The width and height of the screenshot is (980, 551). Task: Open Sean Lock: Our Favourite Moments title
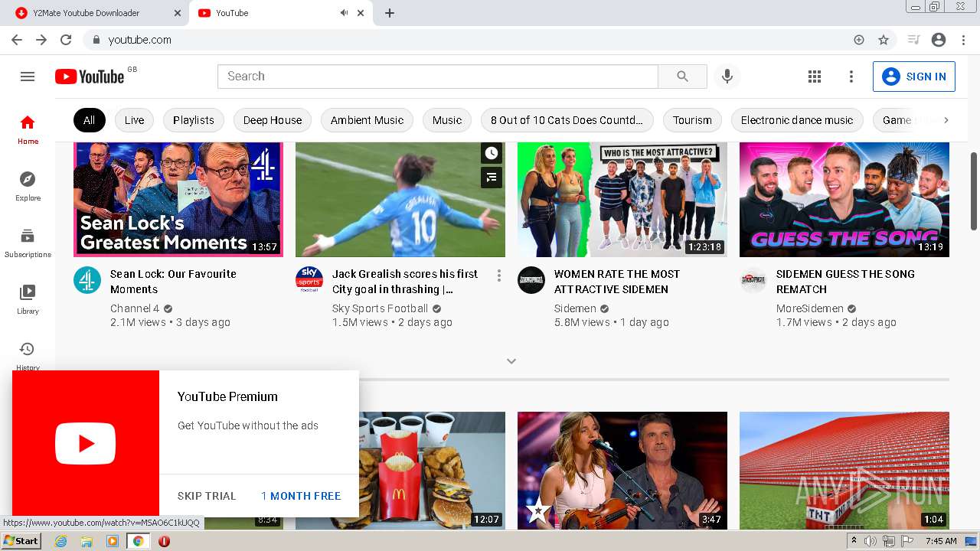tap(173, 282)
